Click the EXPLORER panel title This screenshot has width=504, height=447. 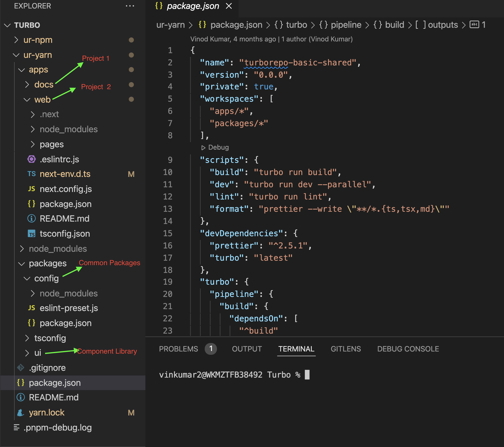click(32, 6)
